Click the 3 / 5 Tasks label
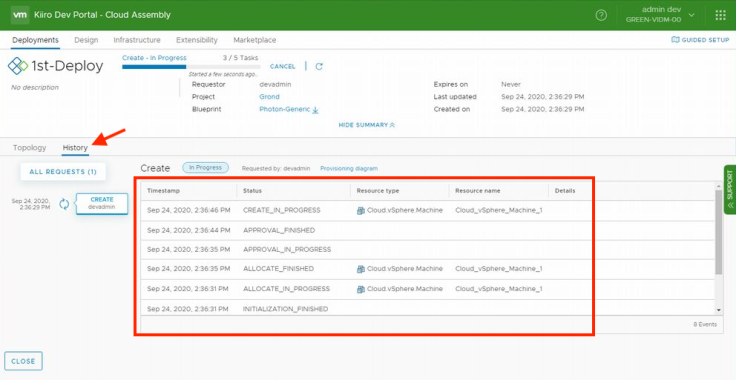This screenshot has width=736, height=380. click(x=241, y=58)
